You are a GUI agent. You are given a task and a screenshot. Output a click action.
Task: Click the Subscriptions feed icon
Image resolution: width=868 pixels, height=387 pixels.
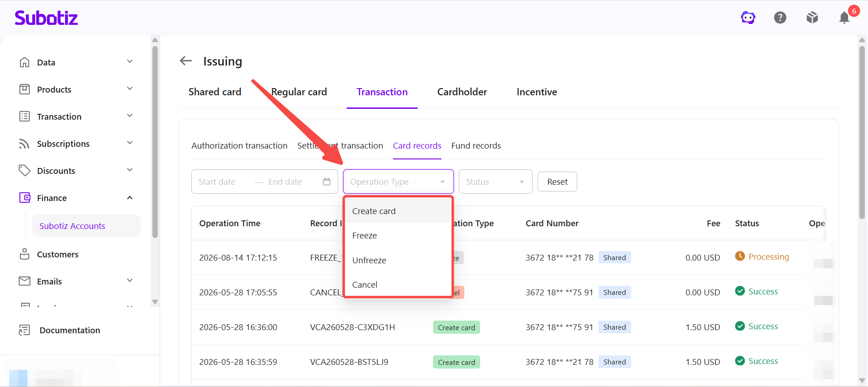(x=24, y=144)
